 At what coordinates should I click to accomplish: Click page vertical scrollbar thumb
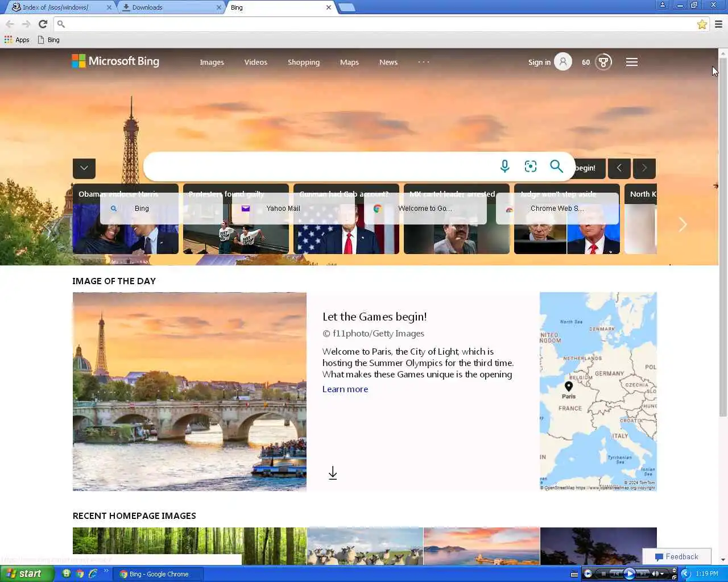pyautogui.click(x=723, y=236)
